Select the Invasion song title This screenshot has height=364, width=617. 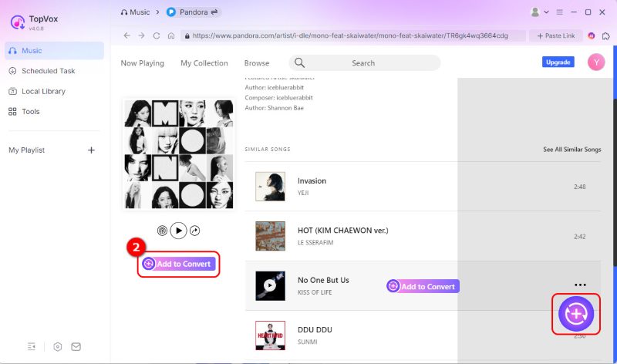tap(312, 181)
